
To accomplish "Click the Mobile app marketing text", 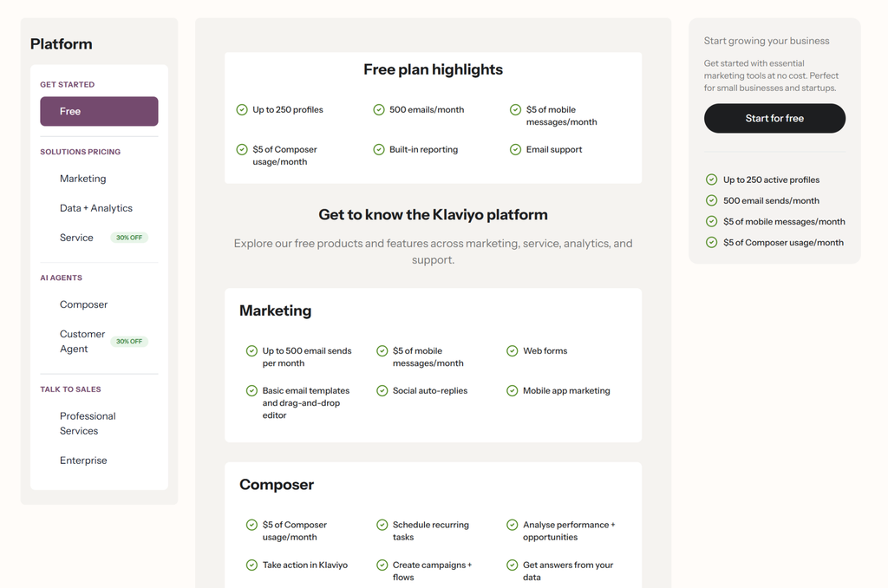I will 566,390.
